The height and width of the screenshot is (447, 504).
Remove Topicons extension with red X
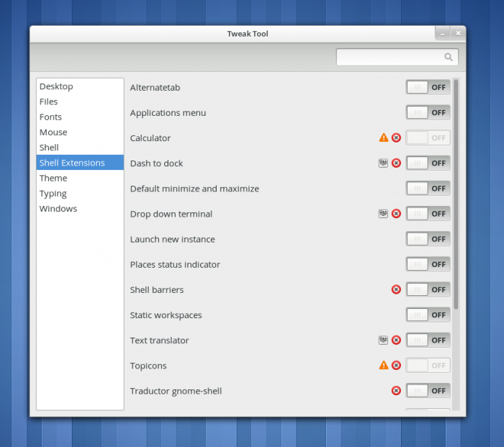tap(396, 366)
